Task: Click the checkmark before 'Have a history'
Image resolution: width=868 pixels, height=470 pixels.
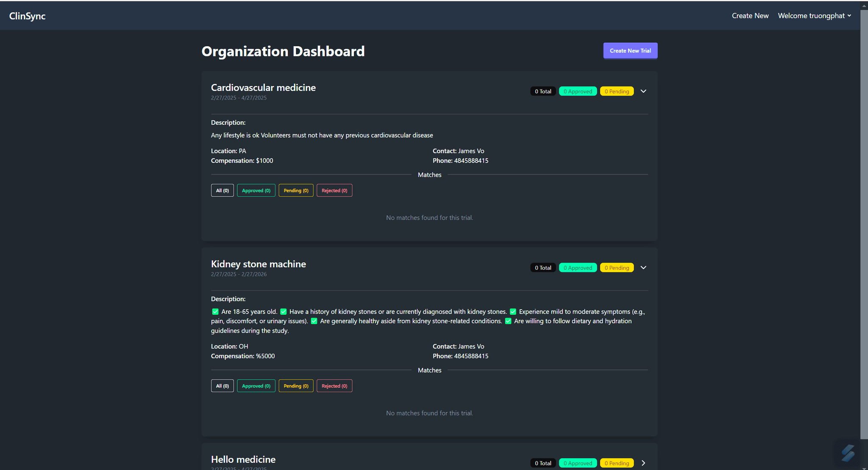Action: point(284,312)
